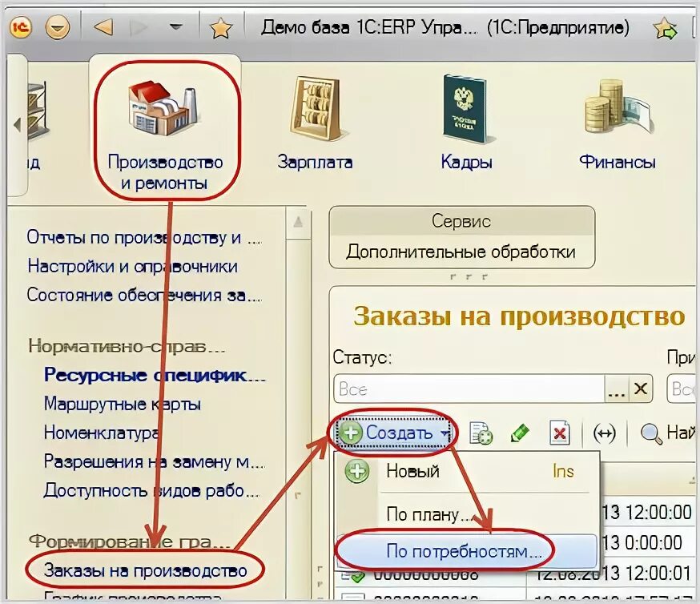Select the row dated 12:00:00

(x=646, y=512)
